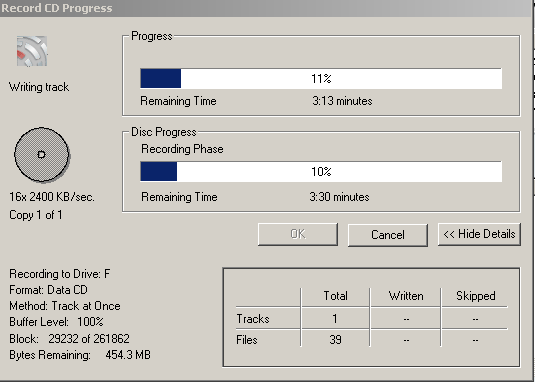This screenshot has width=535, height=382.
Task: Click the Copy 1 of 1 label
Action: point(36,215)
